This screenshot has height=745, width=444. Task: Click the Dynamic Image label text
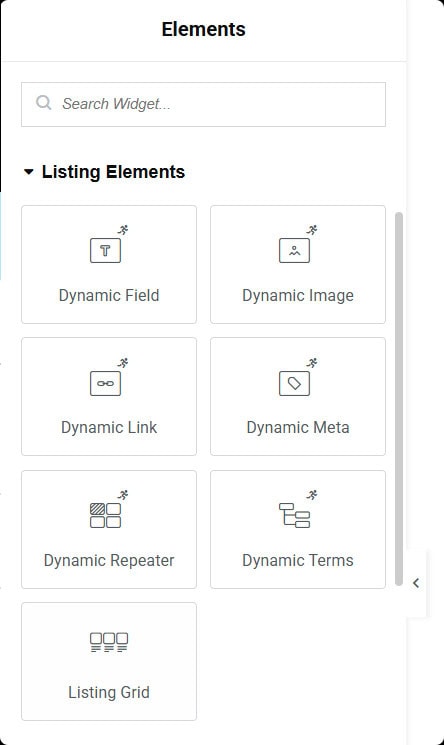pos(298,296)
